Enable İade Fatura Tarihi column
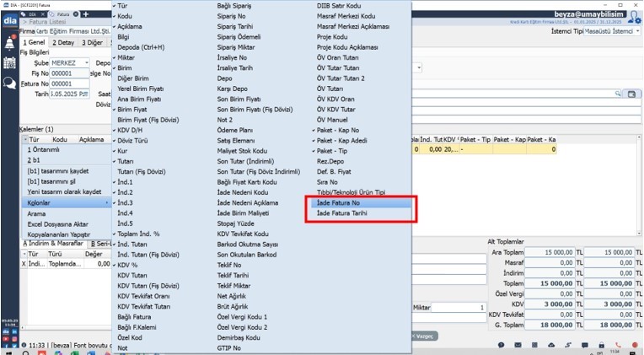The height and width of the screenshot is (355, 644). (x=341, y=213)
